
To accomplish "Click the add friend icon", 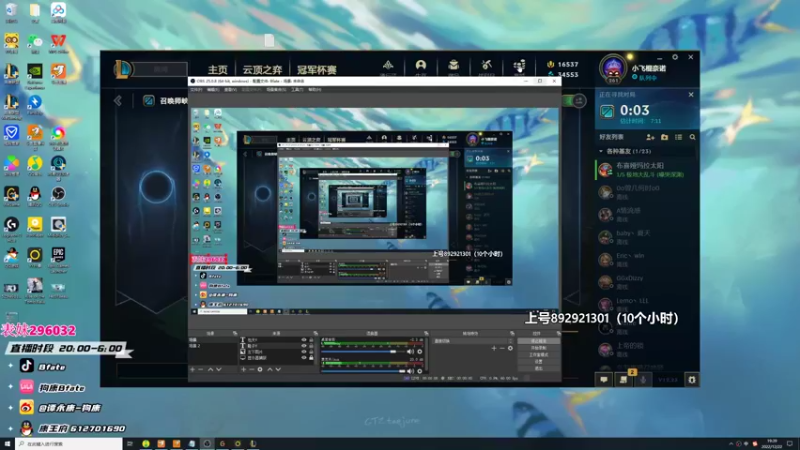I will (x=650, y=137).
